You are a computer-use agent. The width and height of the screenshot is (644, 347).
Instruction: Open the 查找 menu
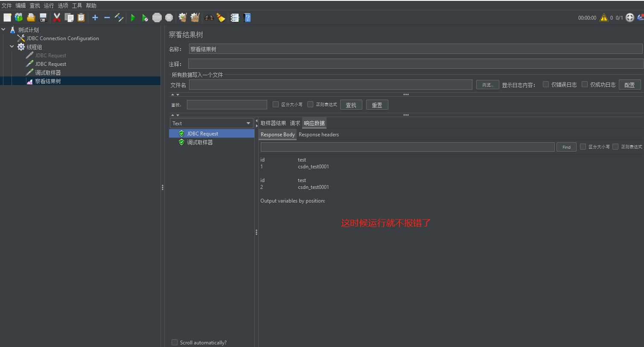[35, 6]
